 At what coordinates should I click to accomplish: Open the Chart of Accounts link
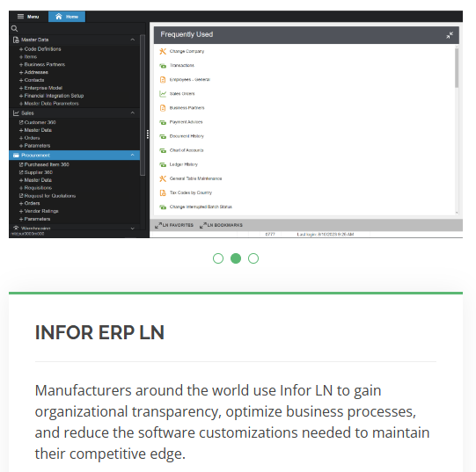point(187,150)
